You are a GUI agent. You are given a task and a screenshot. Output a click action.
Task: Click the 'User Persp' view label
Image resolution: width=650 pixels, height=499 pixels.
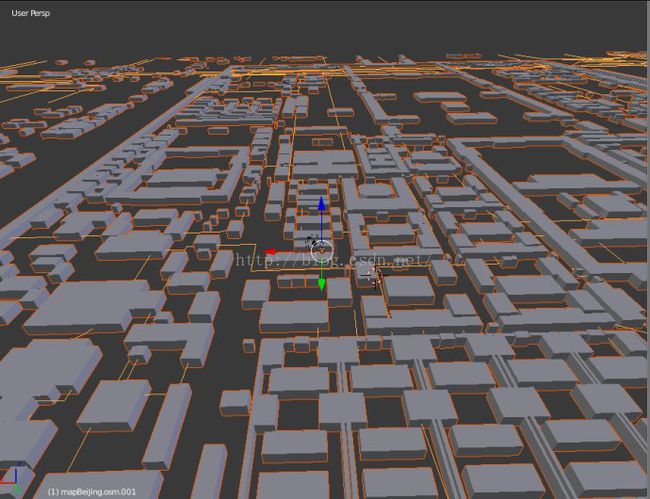click(31, 13)
